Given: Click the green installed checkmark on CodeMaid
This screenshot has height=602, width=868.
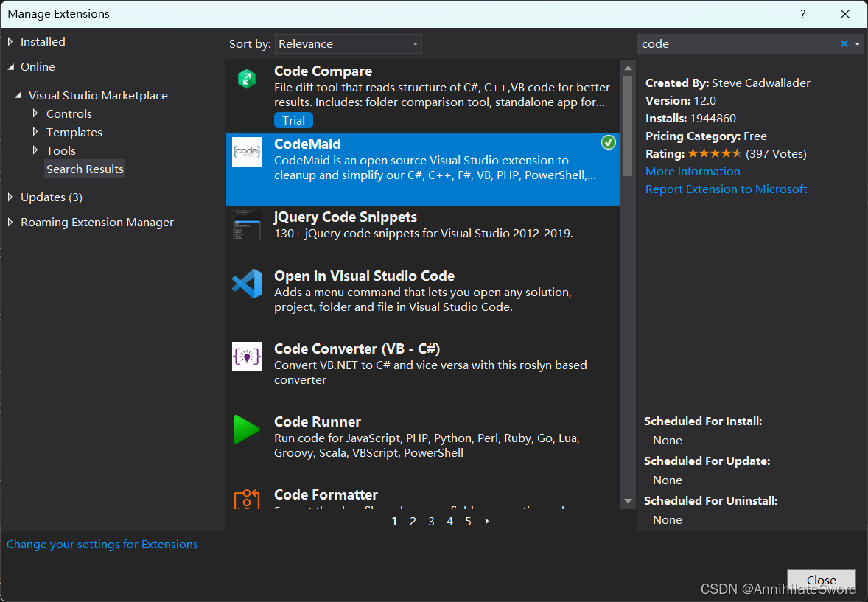Looking at the screenshot, I should 608,142.
